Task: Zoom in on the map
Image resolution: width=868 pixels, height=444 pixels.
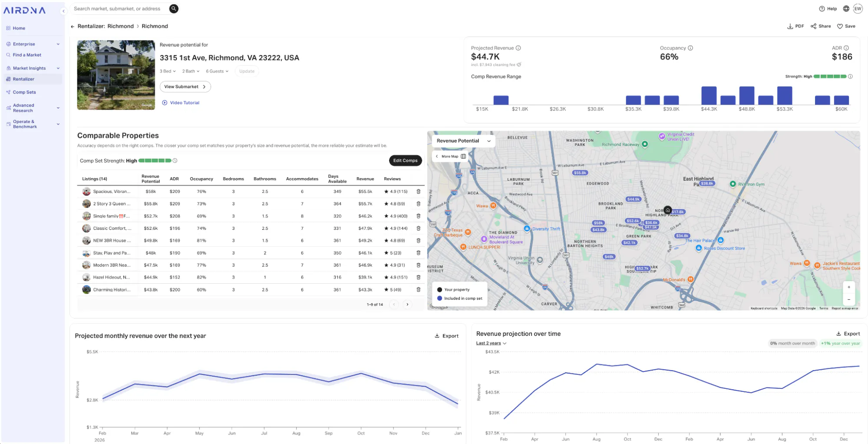Action: [x=849, y=287]
